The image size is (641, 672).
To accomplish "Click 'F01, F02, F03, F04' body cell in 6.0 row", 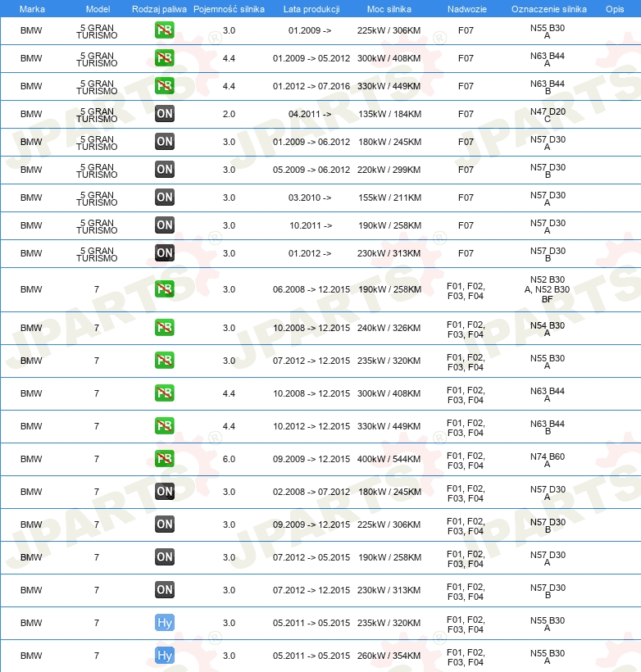I will coord(466,461).
